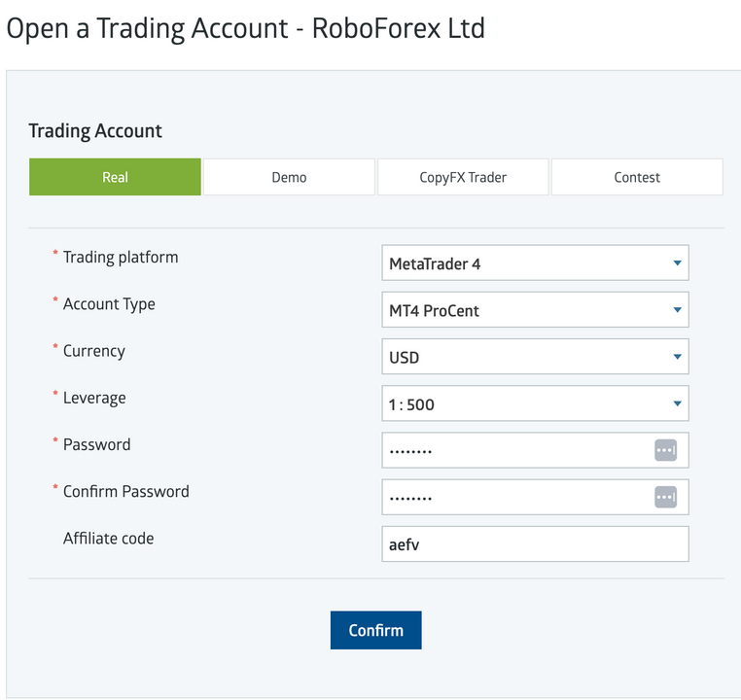The width and height of the screenshot is (741, 700).
Task: Open the MT4 ProCent account type dropdown
Action: pos(535,309)
